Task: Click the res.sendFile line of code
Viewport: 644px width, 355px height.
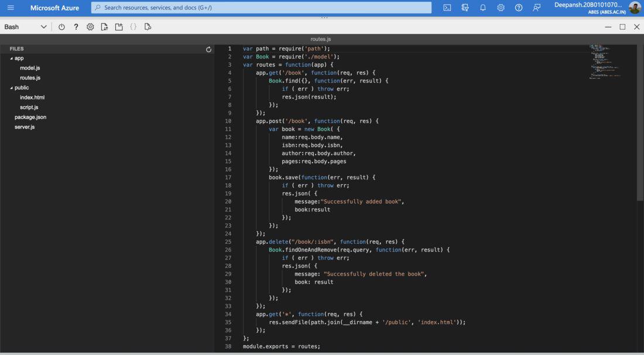Action: pyautogui.click(x=367, y=322)
